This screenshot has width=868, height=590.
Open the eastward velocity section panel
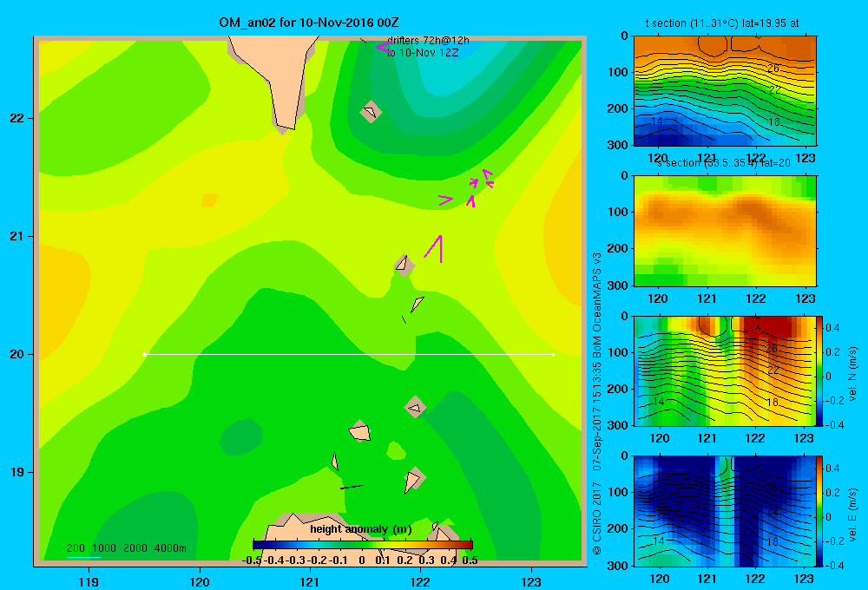tap(725, 511)
